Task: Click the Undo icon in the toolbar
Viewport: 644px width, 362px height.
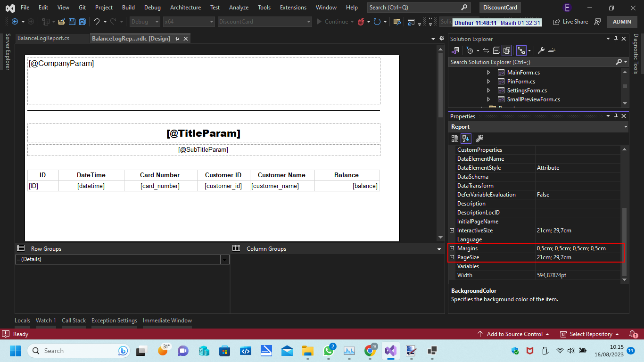Action: pos(97,22)
